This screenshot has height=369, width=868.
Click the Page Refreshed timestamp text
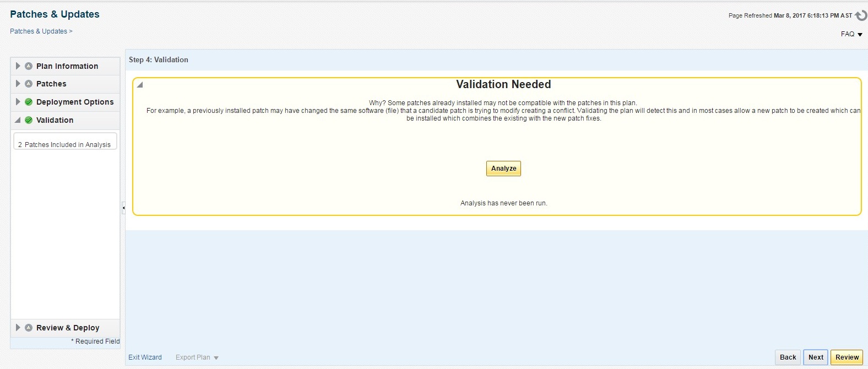point(790,15)
